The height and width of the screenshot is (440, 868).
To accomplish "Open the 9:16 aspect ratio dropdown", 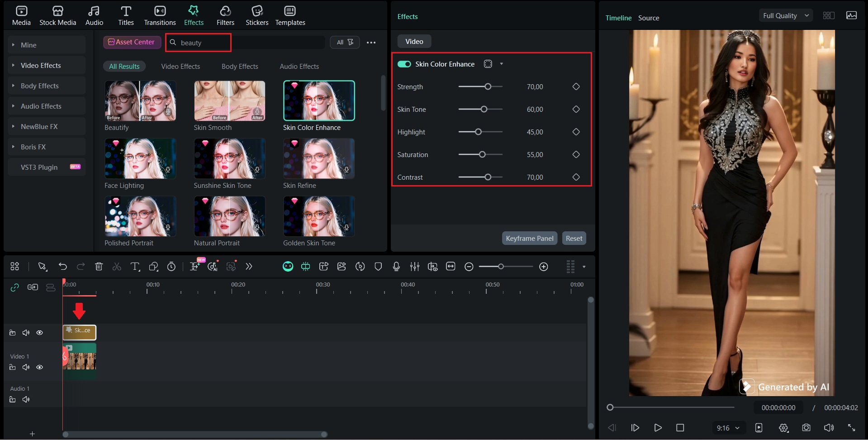I will pyautogui.click(x=727, y=427).
